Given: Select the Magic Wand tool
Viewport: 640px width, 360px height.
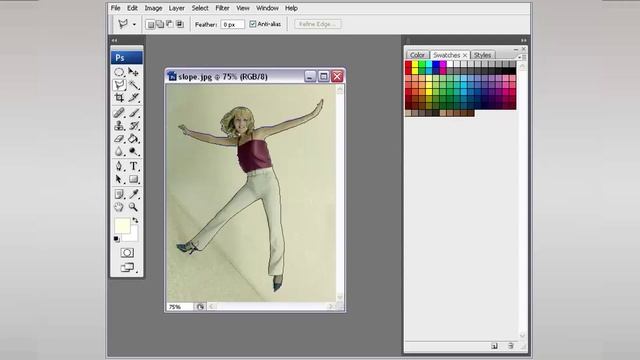Looking at the screenshot, I should click(133, 85).
